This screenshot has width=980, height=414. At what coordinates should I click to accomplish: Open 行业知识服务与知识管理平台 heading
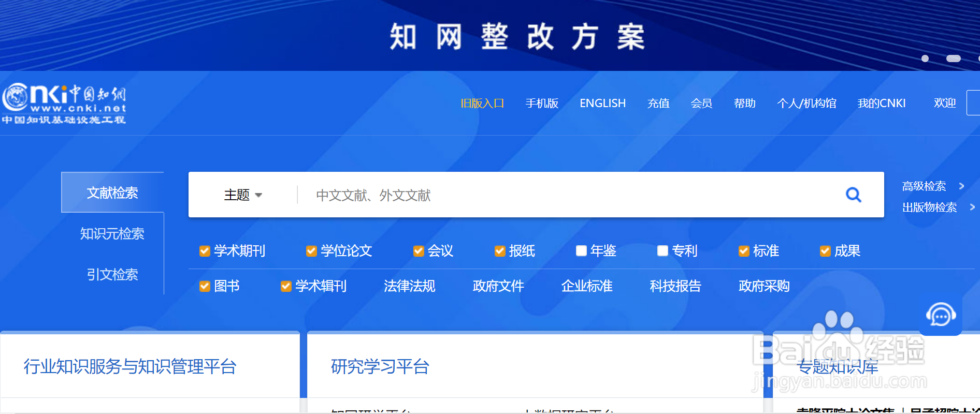(130, 366)
